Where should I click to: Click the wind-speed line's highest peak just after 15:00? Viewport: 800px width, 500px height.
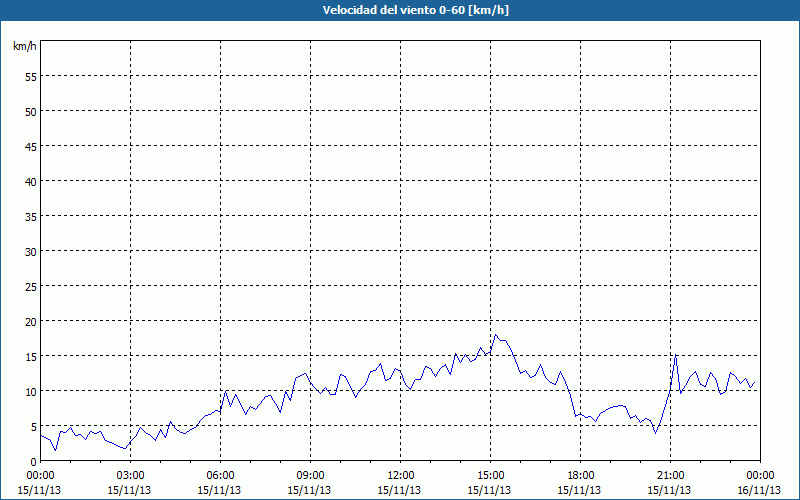coord(495,335)
